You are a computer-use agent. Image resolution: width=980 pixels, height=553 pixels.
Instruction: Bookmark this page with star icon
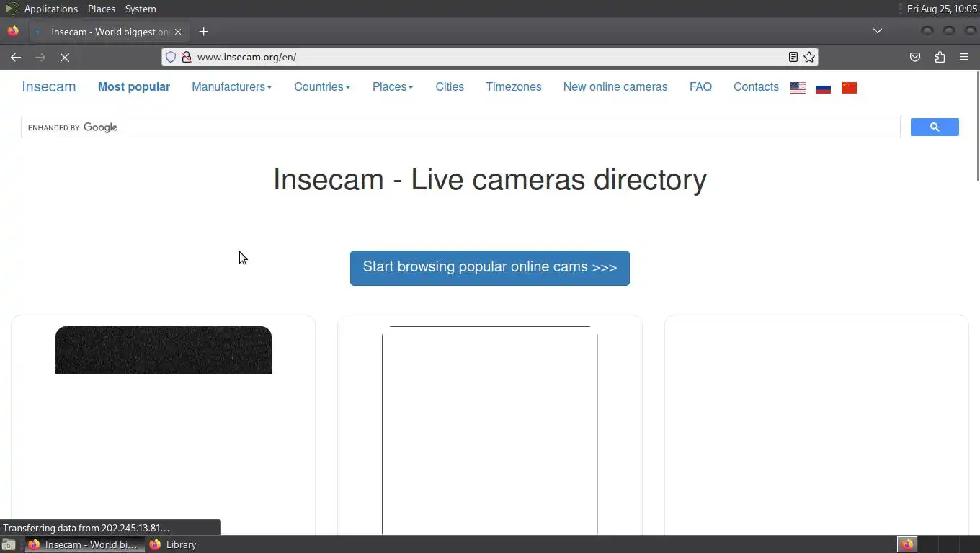click(x=809, y=57)
